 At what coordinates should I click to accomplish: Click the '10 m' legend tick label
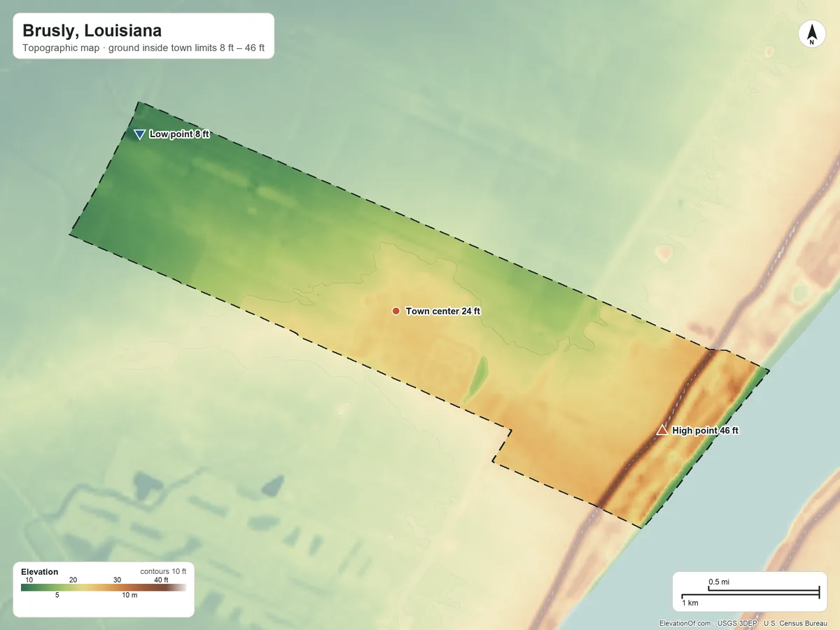pyautogui.click(x=129, y=595)
